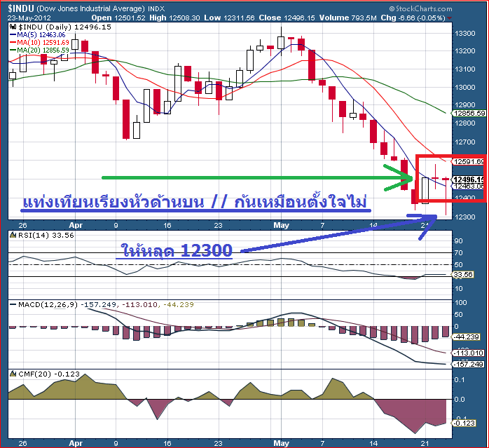Click the $INDU ticker symbol in the header

point(20,8)
